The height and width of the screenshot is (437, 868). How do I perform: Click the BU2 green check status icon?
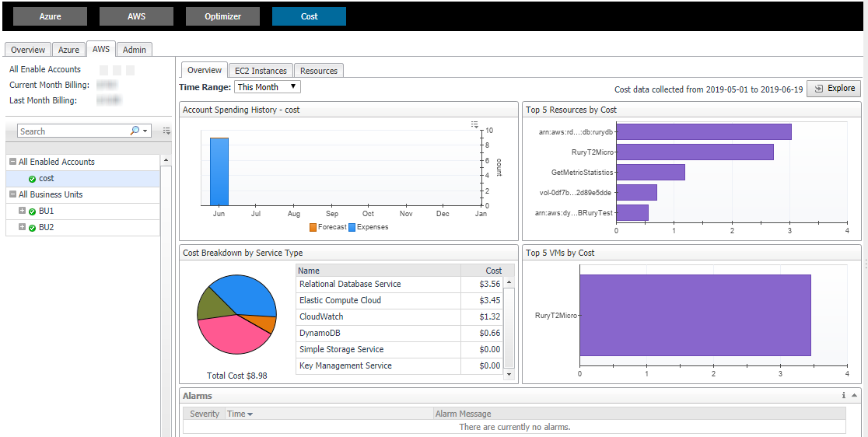tap(32, 228)
